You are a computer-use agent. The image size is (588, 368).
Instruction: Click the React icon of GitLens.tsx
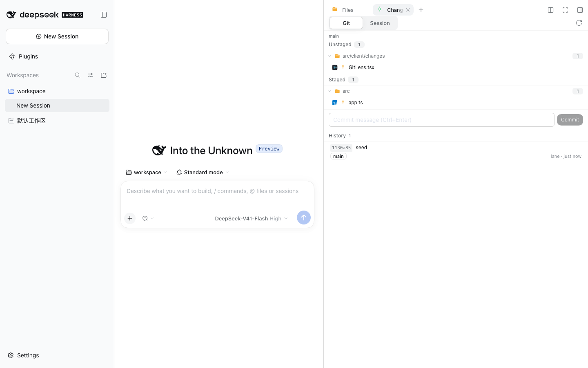335,67
